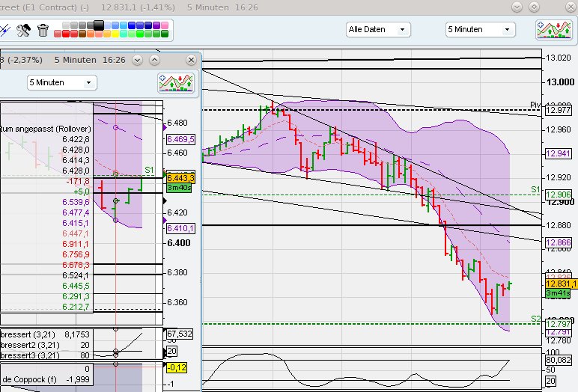
Task: Click the yellow indicator value label -0,12
Action: coord(177,367)
